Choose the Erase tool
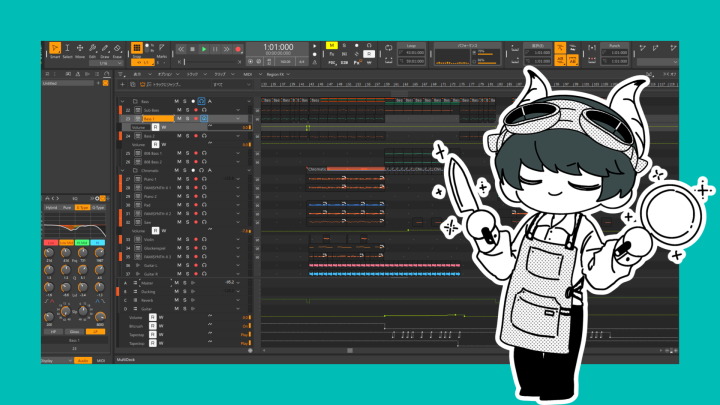Viewport: 720px width, 405px height. point(117,48)
